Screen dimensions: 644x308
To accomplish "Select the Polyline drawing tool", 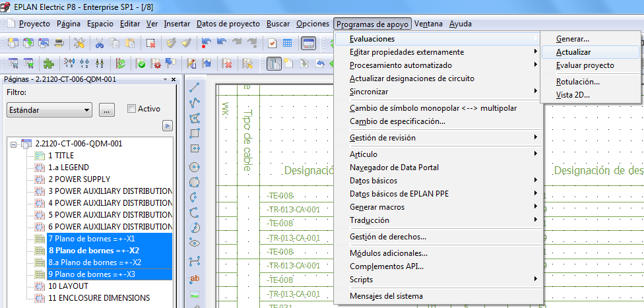I will (195, 103).
